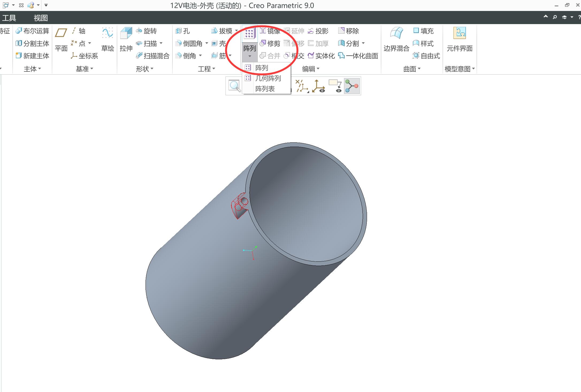Viewport: 581px width, 392px height.
Task: Open the 边界混合 boundary blend tool
Action: pos(396,40)
